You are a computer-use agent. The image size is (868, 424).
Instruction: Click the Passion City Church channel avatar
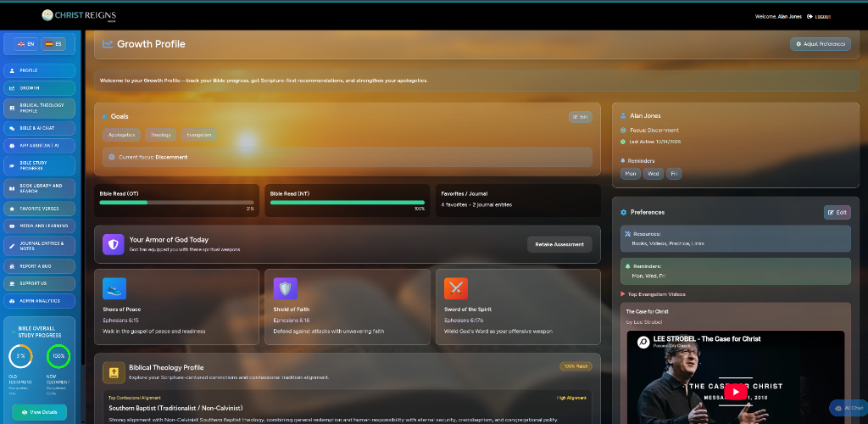pyautogui.click(x=644, y=342)
